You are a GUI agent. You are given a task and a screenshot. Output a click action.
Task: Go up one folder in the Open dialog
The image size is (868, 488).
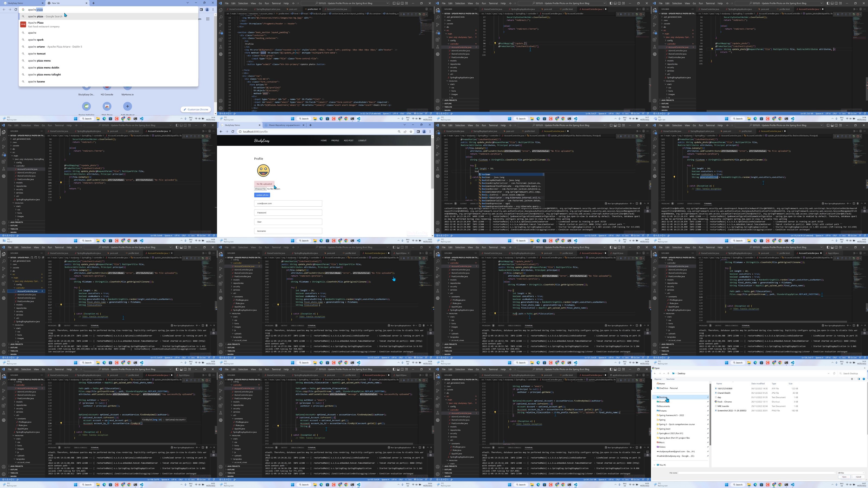pos(669,374)
